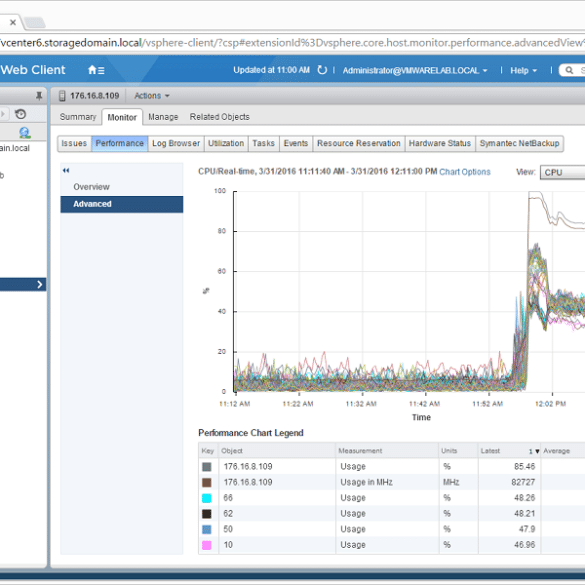Open the Help dropdown
This screenshot has width=585, height=585.
tap(523, 71)
